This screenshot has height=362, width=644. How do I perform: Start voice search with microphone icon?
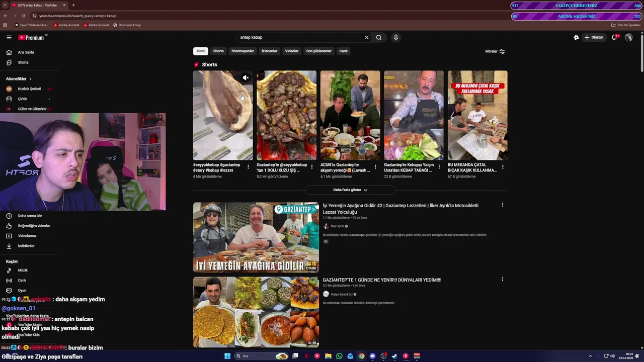(x=396, y=37)
